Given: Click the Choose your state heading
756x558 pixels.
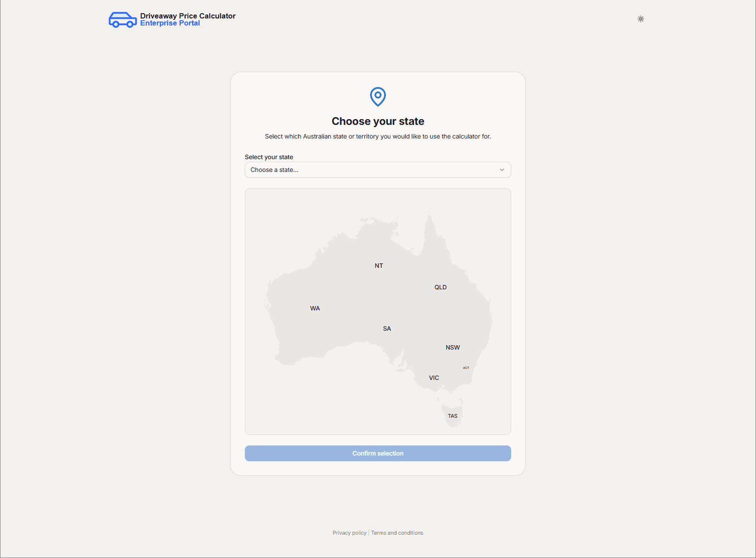Looking at the screenshot, I should tap(378, 121).
